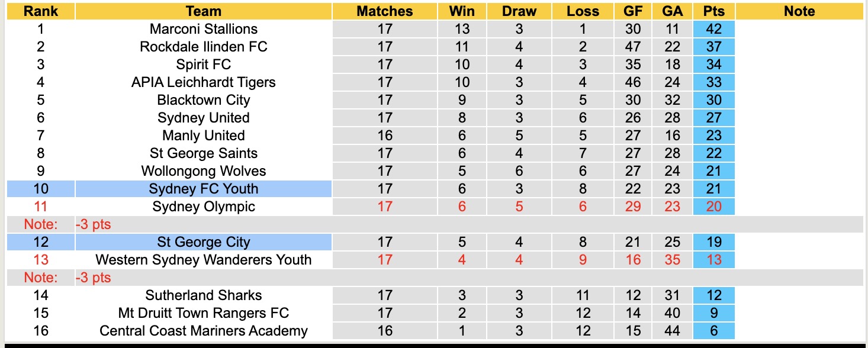This screenshot has height=348, width=868.
Task: Click the highlighted Sydney FC Youth row
Action: coord(203,189)
